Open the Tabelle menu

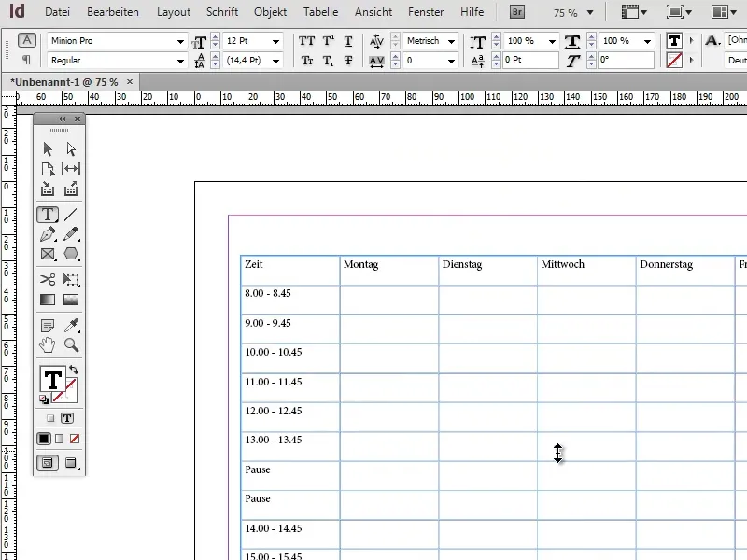(320, 12)
